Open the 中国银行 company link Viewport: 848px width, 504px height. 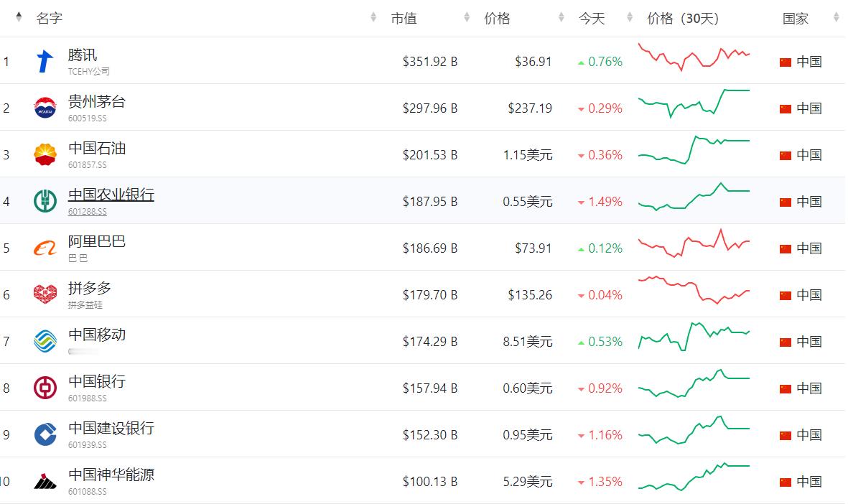click(x=97, y=381)
